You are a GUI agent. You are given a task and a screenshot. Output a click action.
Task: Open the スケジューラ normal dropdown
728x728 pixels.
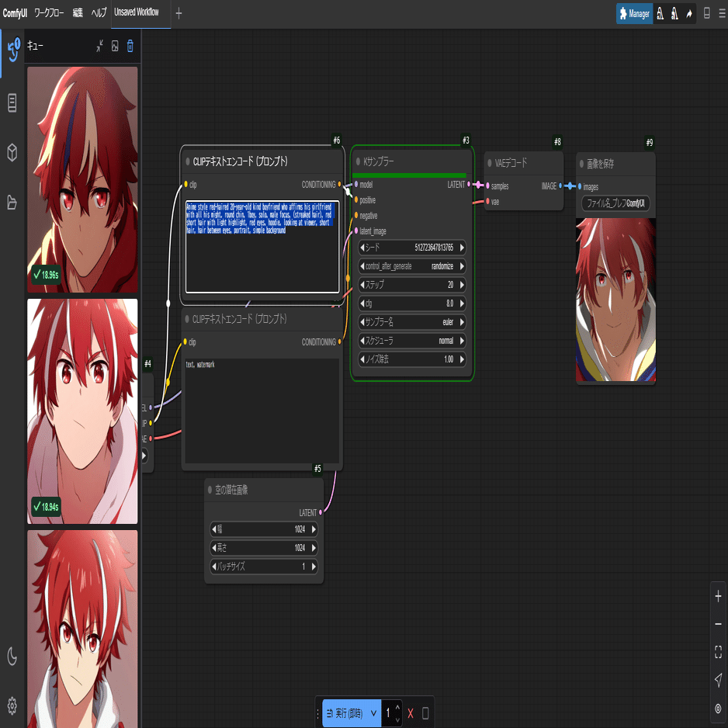(412, 341)
